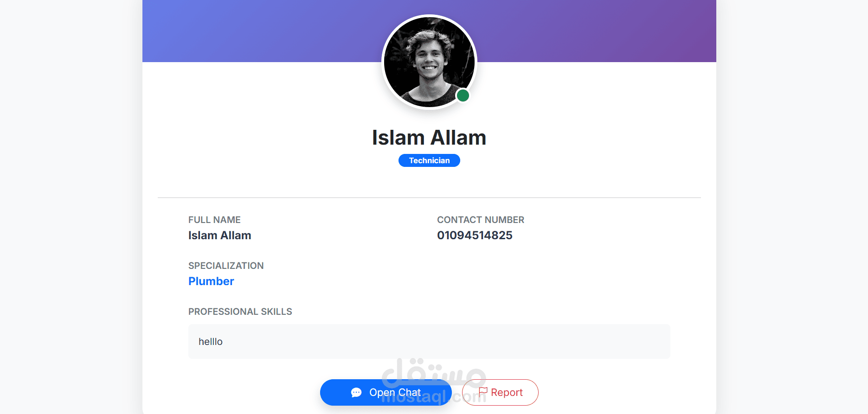Click inside the gray professional skills box
The height and width of the screenshot is (414, 868).
click(429, 341)
